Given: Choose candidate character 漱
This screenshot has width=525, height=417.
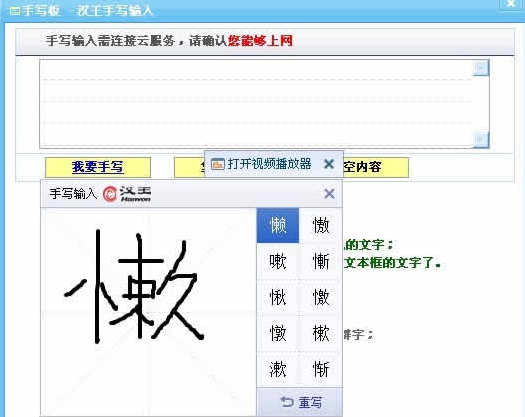Looking at the screenshot, I should (x=278, y=369).
